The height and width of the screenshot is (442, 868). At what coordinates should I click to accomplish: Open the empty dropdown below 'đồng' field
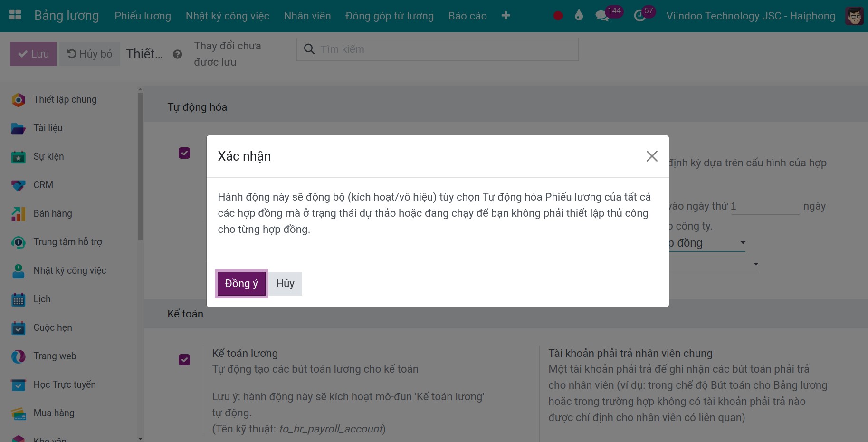pos(714,264)
